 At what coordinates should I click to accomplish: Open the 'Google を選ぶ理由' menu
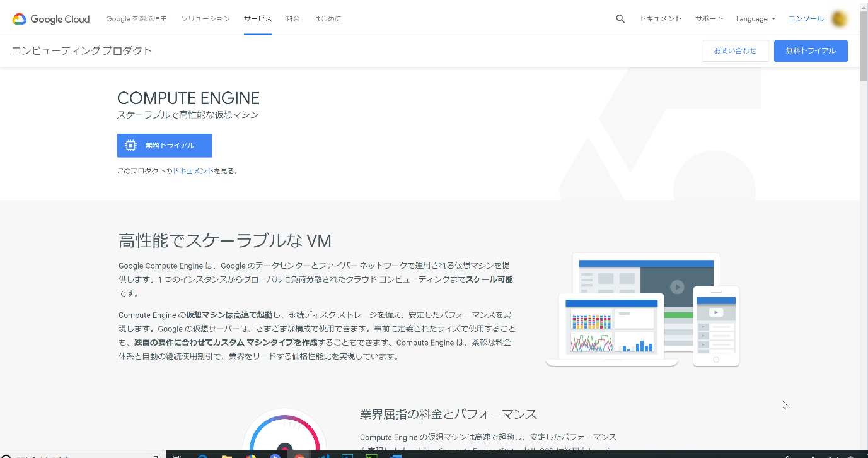pyautogui.click(x=137, y=19)
